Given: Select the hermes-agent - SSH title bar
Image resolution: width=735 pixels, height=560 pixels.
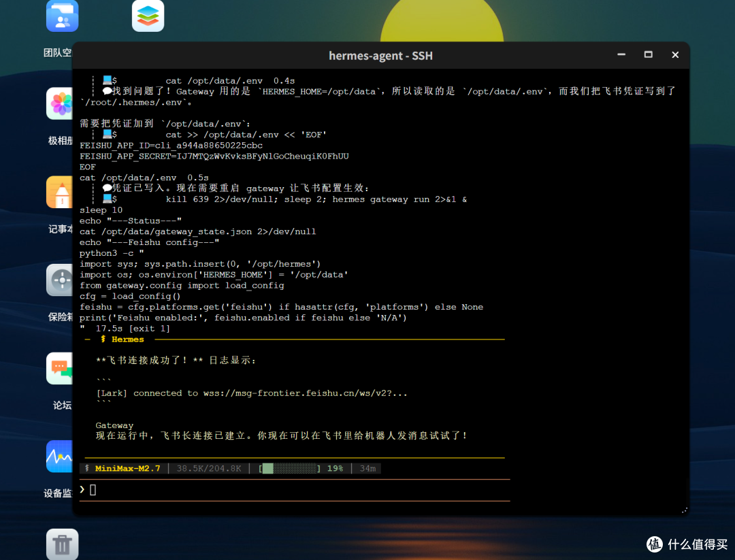Looking at the screenshot, I should point(380,55).
